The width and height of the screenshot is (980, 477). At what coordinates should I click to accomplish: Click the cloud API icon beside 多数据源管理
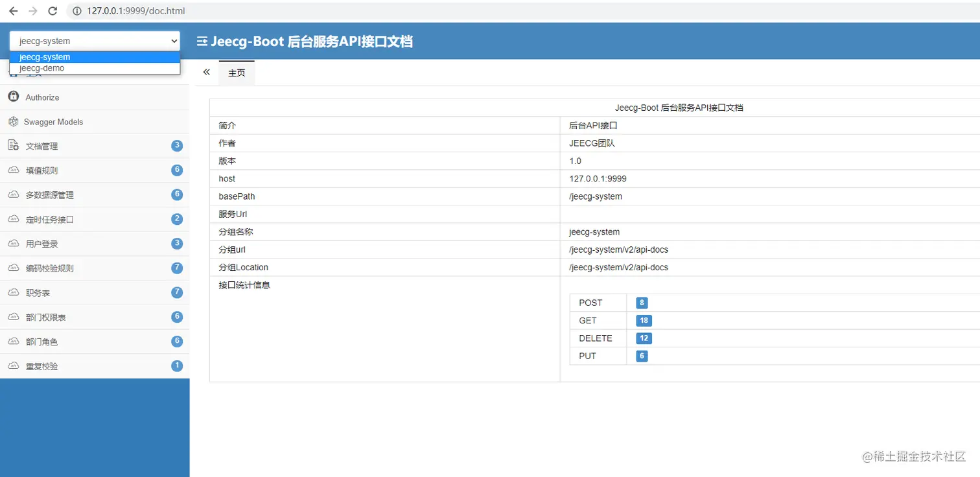click(x=13, y=194)
